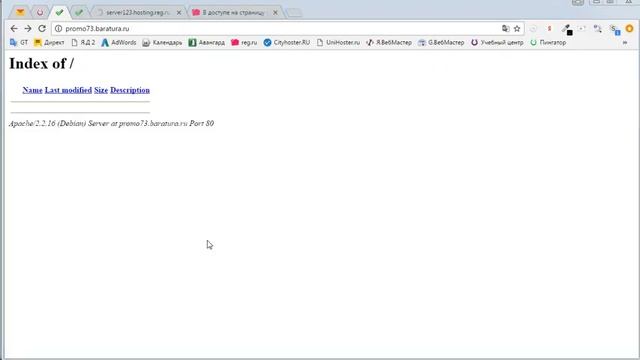
Task: Click the red Yandex extension icon
Action: (549, 29)
